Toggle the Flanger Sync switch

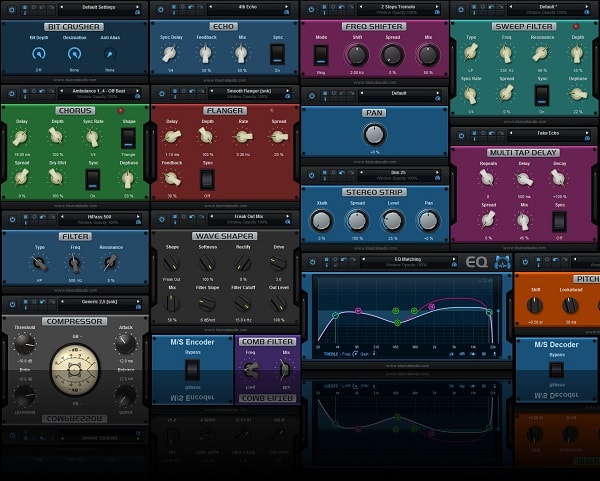tap(207, 179)
